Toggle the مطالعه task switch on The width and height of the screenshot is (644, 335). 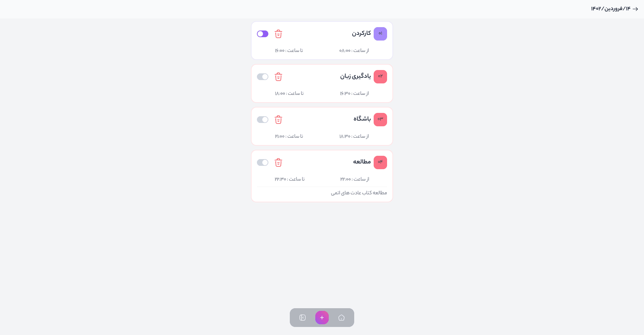(x=263, y=162)
